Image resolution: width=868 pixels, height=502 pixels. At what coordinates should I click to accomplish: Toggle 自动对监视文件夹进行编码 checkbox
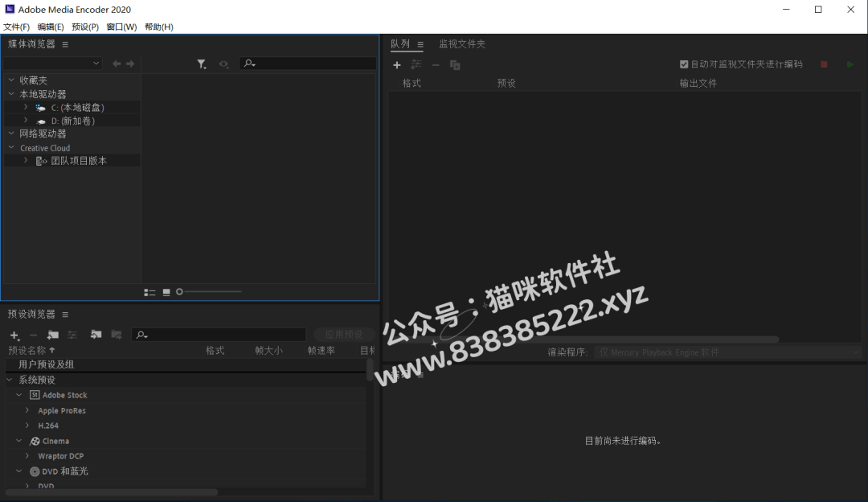[x=684, y=64]
